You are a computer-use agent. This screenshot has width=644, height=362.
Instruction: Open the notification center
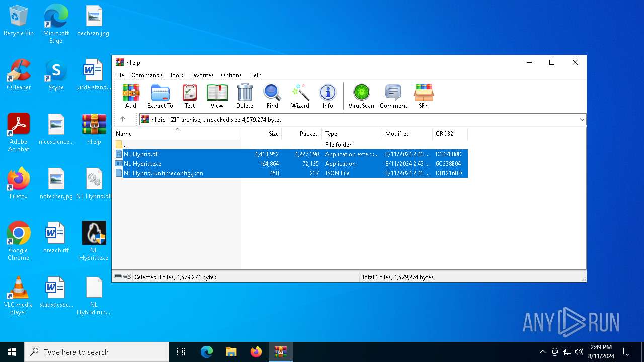coord(627,352)
